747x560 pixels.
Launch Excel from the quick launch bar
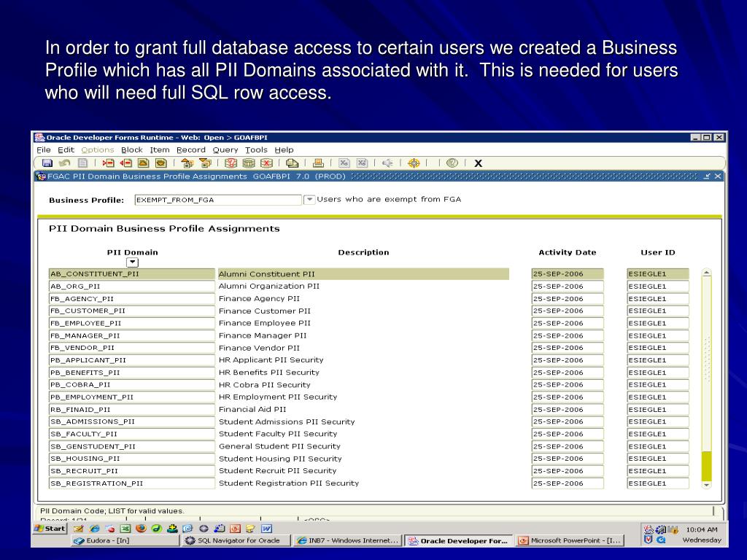pyautogui.click(x=125, y=528)
